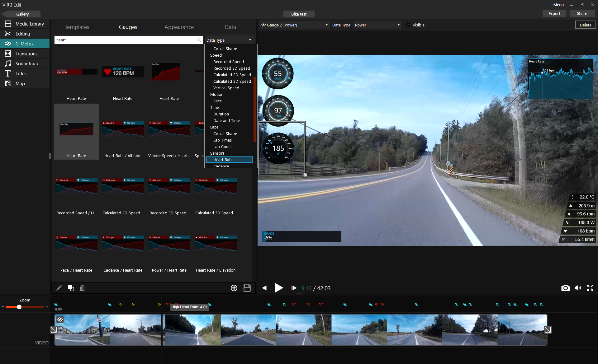This screenshot has height=364, width=598.
Task: Take a snapshot with camera icon
Action: click(x=565, y=288)
